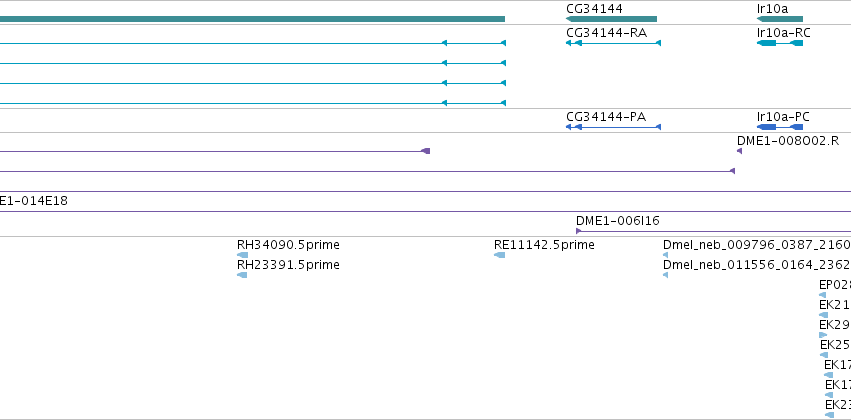Select the Ir10a-RC transcript glyph

pyautogui.click(x=780, y=43)
